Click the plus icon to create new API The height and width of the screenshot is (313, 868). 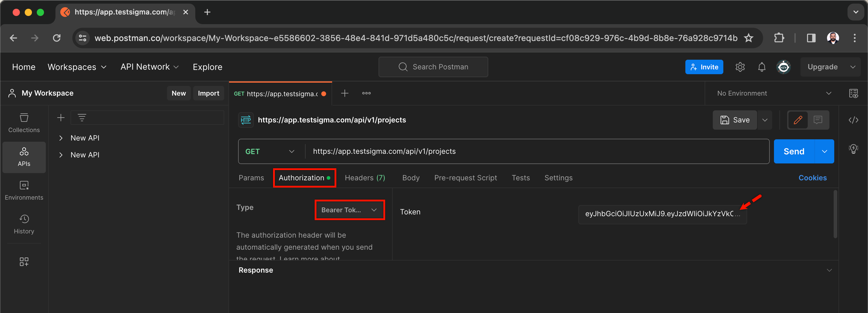point(61,118)
